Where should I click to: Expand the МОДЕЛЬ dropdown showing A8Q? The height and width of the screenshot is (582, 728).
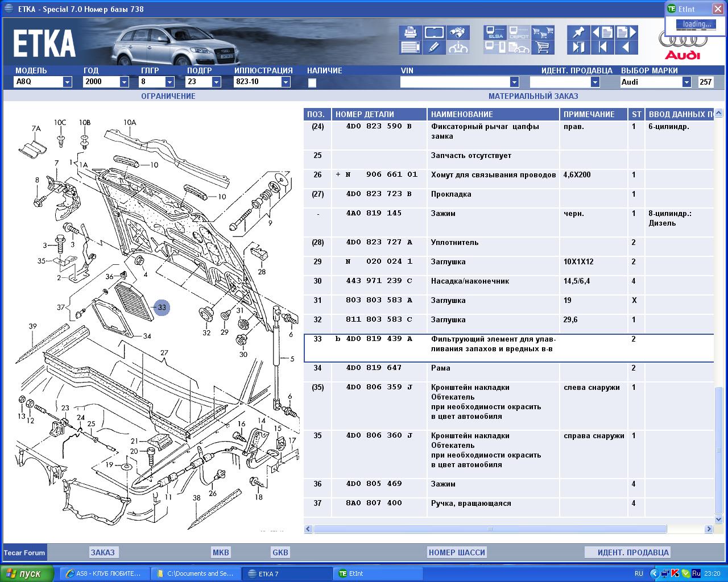point(67,82)
